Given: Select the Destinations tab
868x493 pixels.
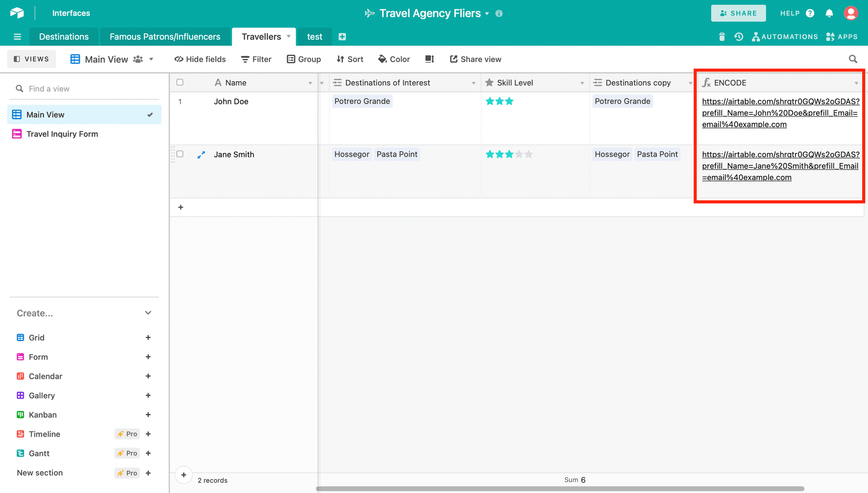Looking at the screenshot, I should tap(64, 36).
